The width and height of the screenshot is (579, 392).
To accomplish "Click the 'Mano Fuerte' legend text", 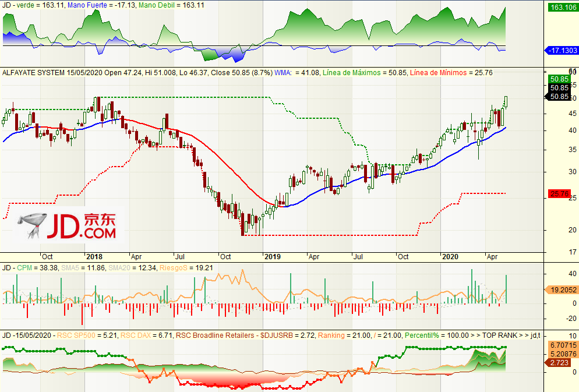I will [x=87, y=5].
